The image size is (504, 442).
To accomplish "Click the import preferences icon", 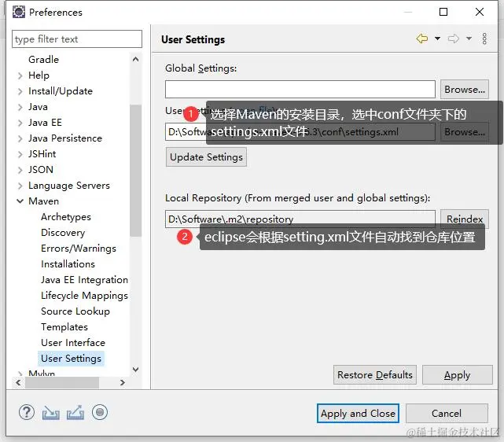I will [51, 412].
